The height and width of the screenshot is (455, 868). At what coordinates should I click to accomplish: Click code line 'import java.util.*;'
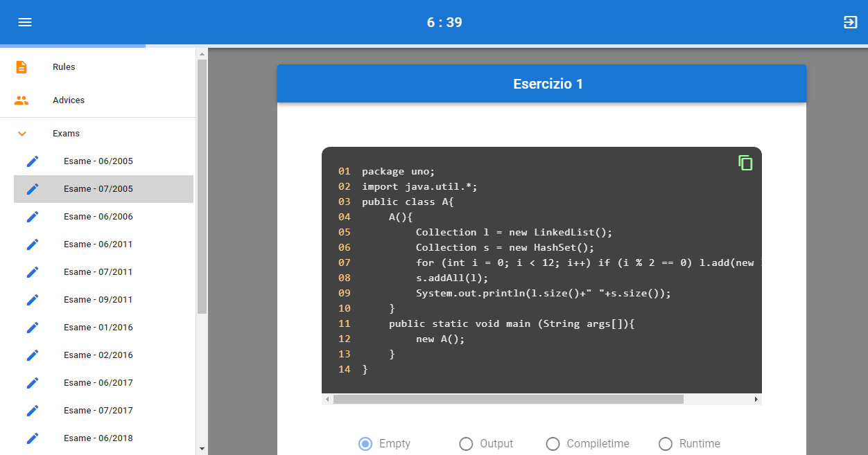[419, 186]
